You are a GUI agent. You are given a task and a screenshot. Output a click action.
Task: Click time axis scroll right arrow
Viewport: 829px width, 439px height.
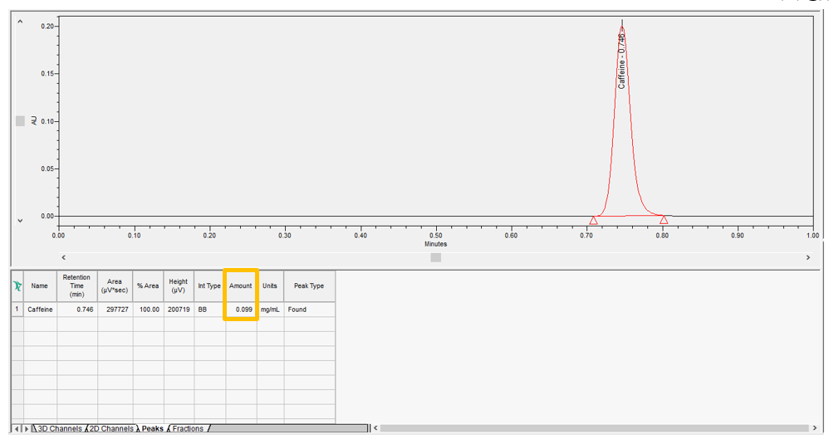[x=808, y=258]
